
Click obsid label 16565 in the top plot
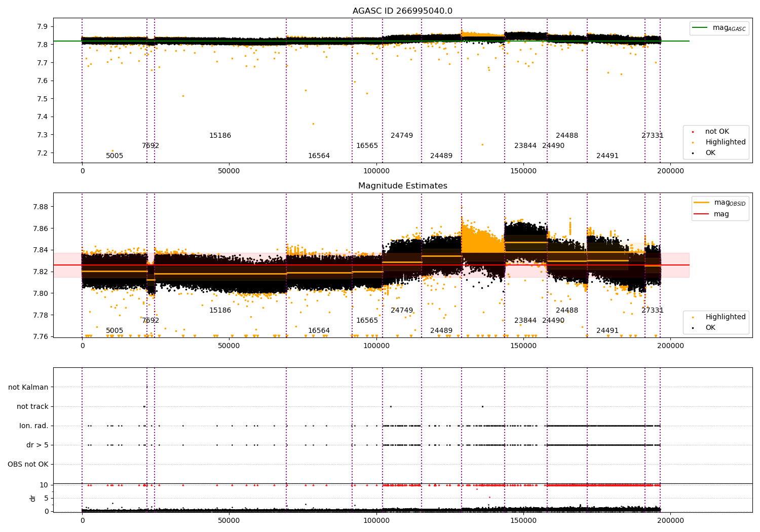(x=367, y=146)
